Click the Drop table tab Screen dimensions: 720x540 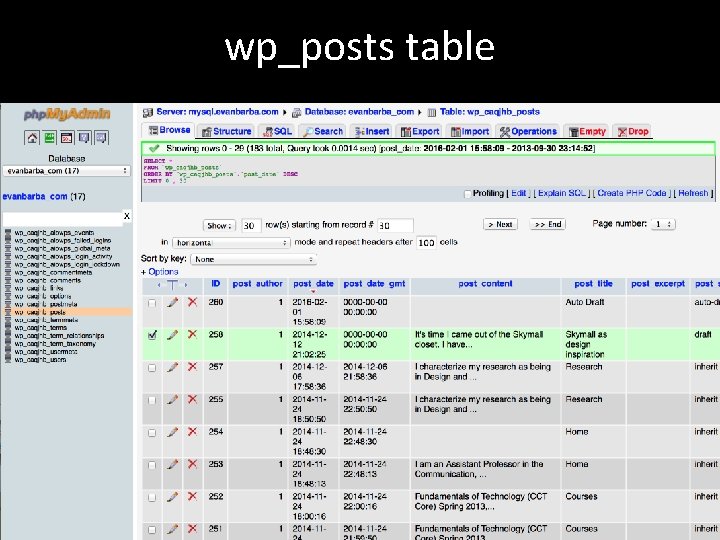[633, 131]
